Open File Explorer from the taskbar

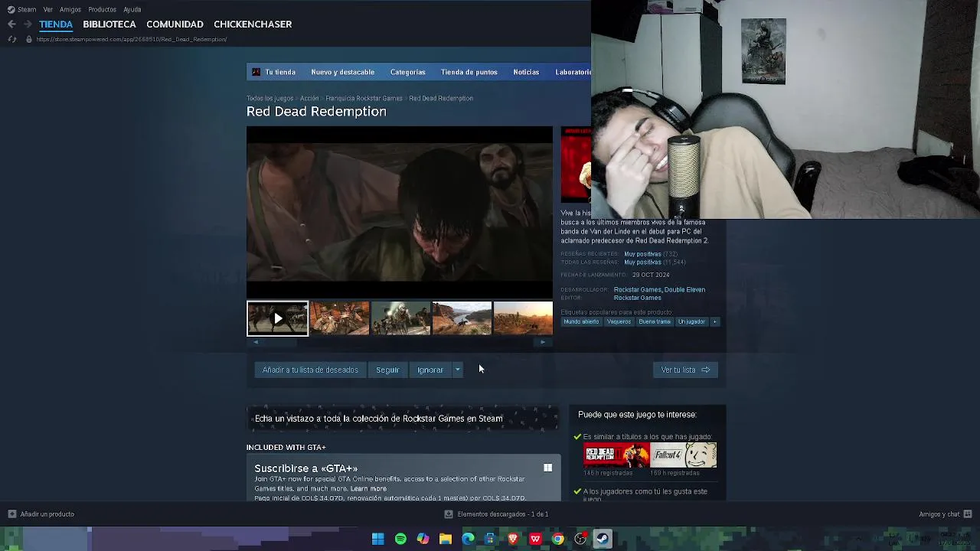(445, 539)
